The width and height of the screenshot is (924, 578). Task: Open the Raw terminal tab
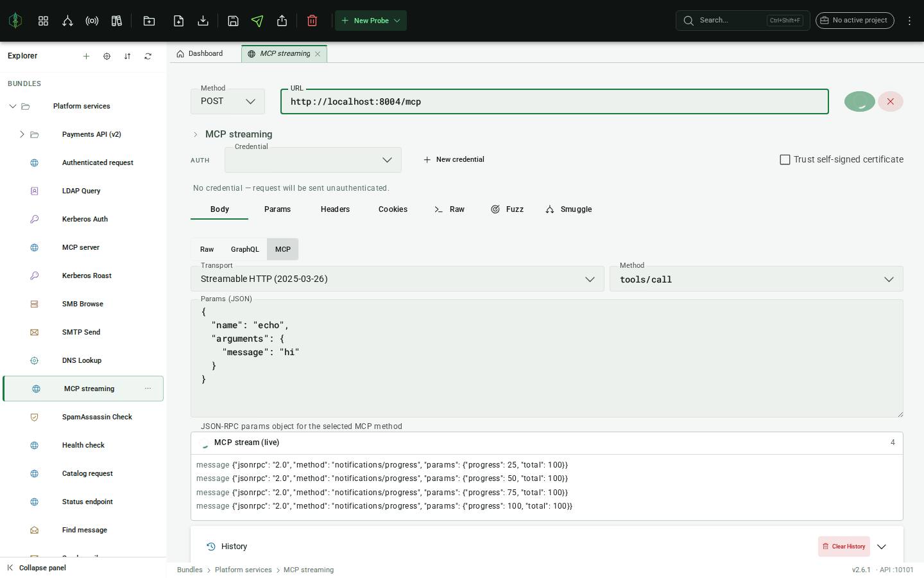[x=449, y=209]
